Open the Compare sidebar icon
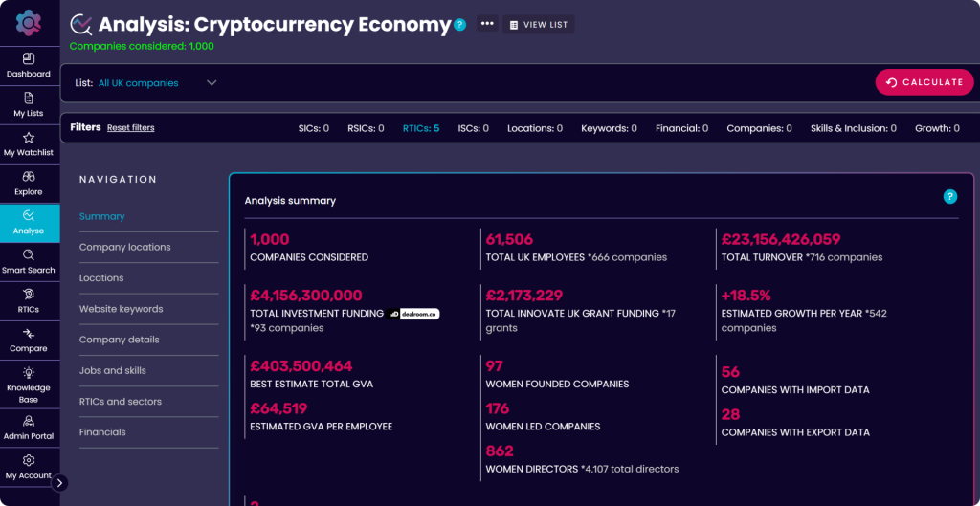The height and width of the screenshot is (506, 980). point(29,334)
